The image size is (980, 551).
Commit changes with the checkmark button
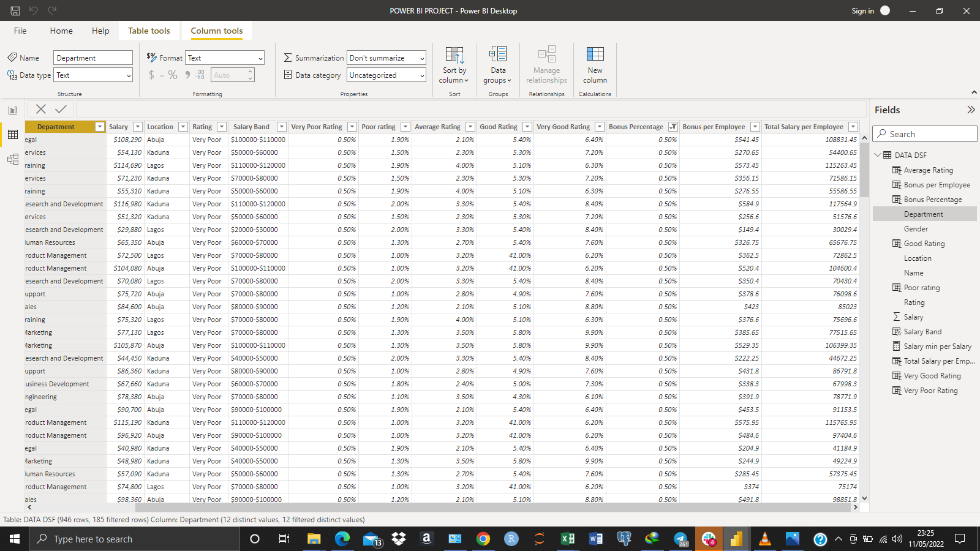[60, 109]
